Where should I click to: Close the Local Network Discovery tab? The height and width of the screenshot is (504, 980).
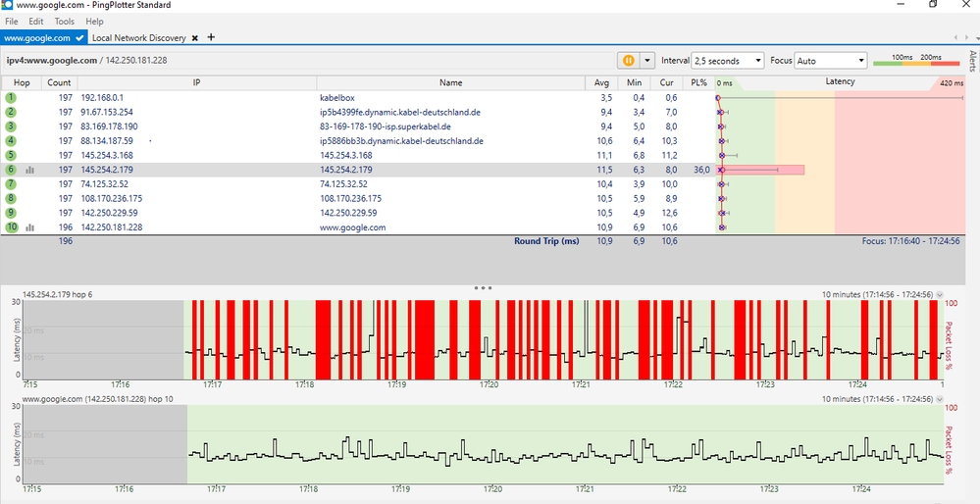coord(195,38)
